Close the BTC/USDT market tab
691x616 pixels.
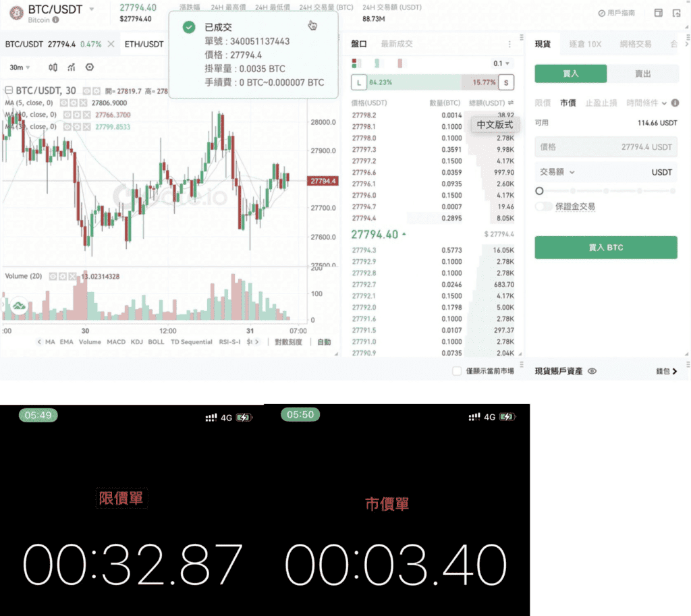(111, 44)
